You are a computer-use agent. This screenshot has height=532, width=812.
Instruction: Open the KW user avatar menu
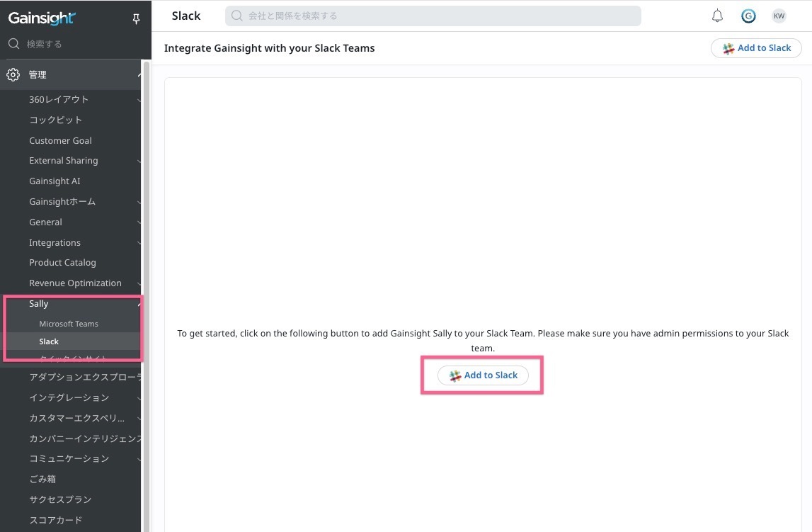tap(779, 16)
